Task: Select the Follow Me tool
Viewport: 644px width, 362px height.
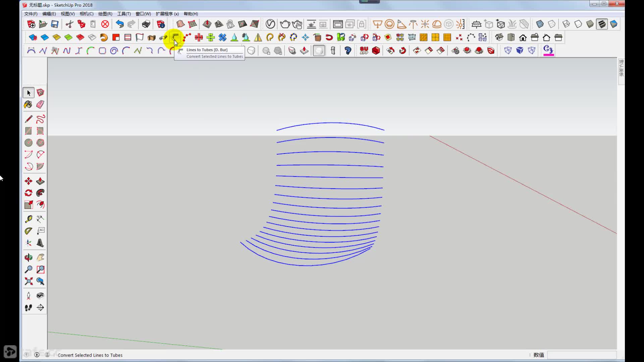Action: pos(40,193)
